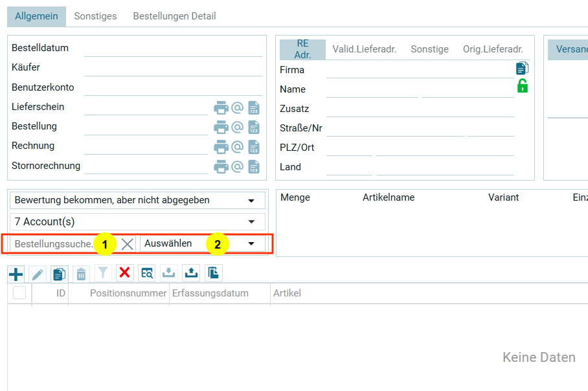Click the printer icon next to Lieferschein
The height and width of the screenshot is (391, 588).
tap(221, 107)
